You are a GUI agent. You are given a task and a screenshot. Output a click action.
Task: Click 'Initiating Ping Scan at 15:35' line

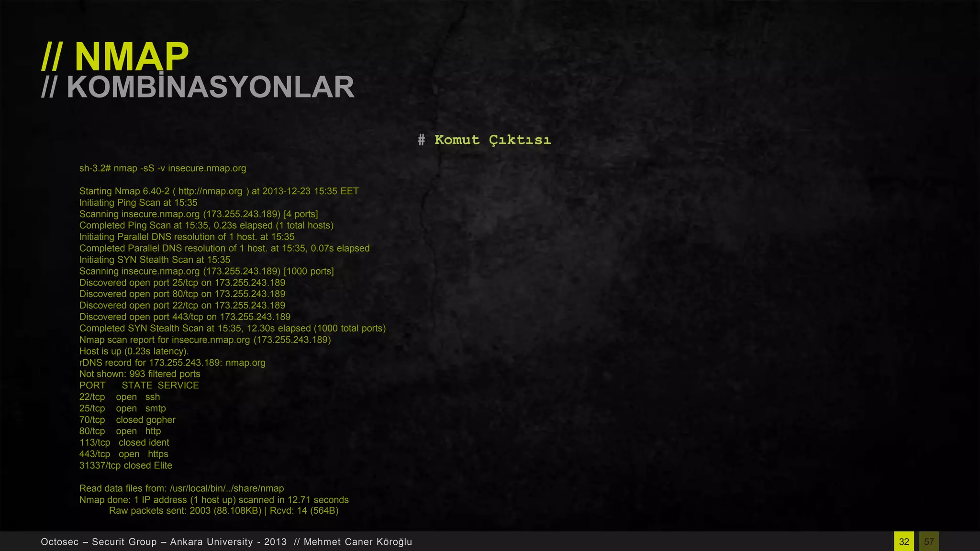click(138, 203)
